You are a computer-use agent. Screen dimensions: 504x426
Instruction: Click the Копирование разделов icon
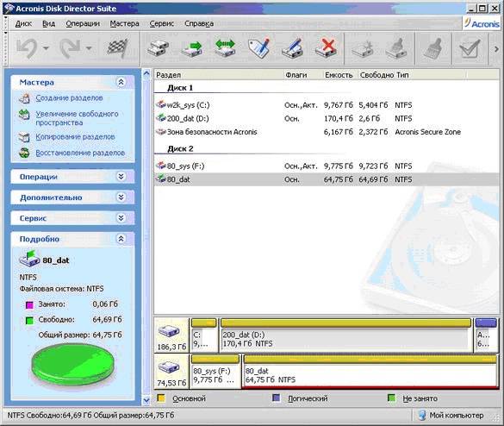(24, 137)
